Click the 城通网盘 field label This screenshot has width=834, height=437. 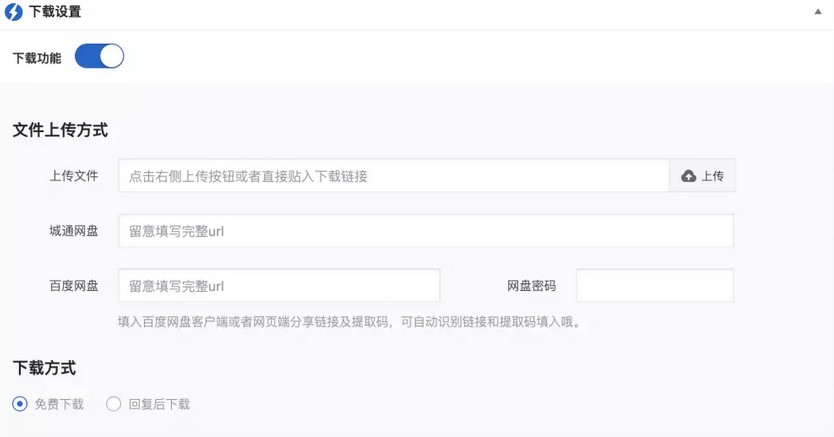(74, 231)
